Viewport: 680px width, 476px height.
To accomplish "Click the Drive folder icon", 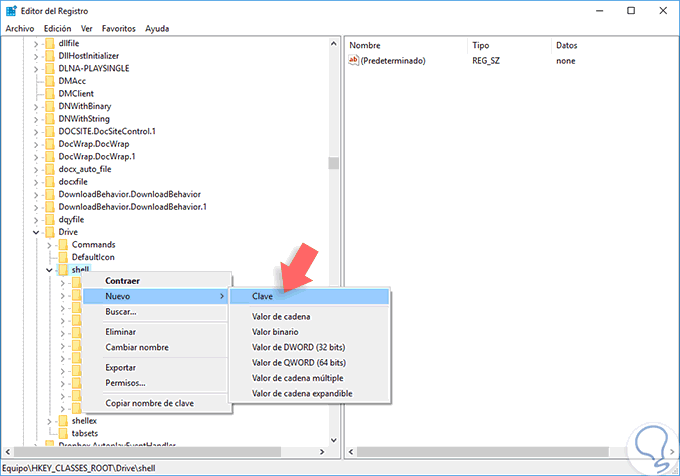I will (50, 232).
